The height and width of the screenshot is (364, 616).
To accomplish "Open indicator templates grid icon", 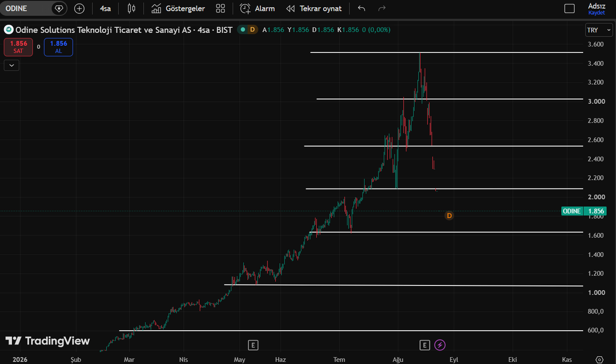I will point(221,9).
